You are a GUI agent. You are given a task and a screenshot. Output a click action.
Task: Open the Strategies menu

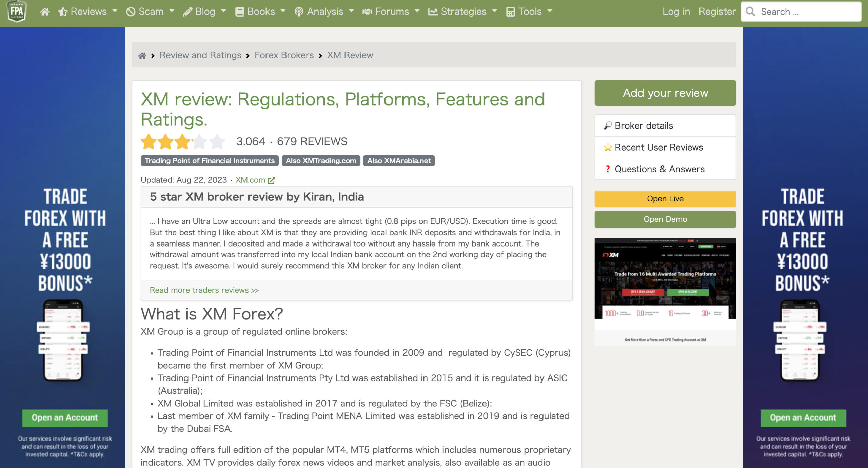(x=463, y=12)
